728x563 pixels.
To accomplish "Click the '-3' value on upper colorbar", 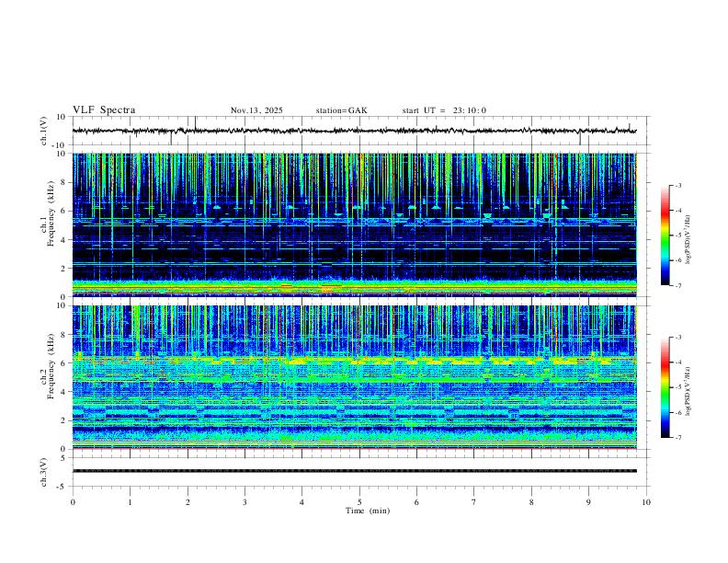I will pyautogui.click(x=677, y=185).
